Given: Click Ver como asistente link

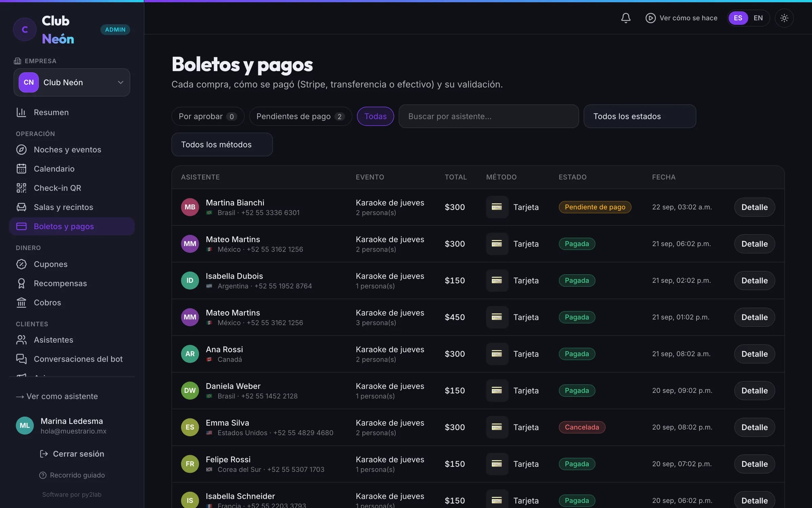Looking at the screenshot, I should [x=57, y=396].
